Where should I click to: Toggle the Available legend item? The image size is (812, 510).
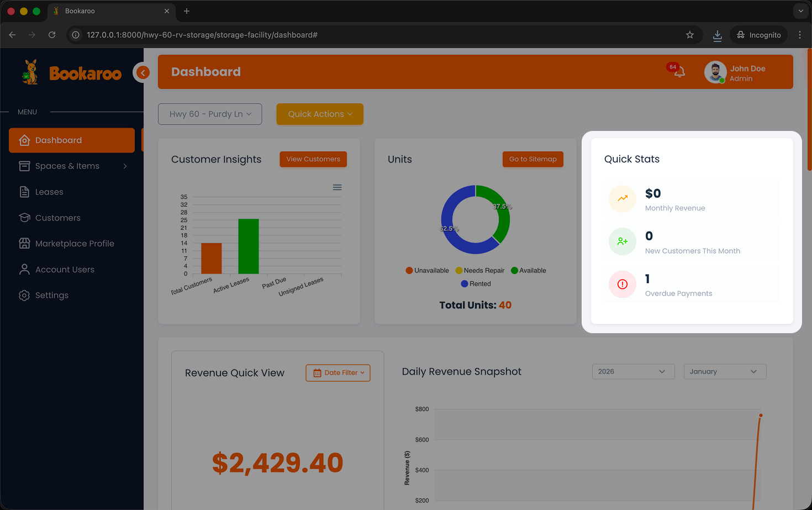[529, 271]
